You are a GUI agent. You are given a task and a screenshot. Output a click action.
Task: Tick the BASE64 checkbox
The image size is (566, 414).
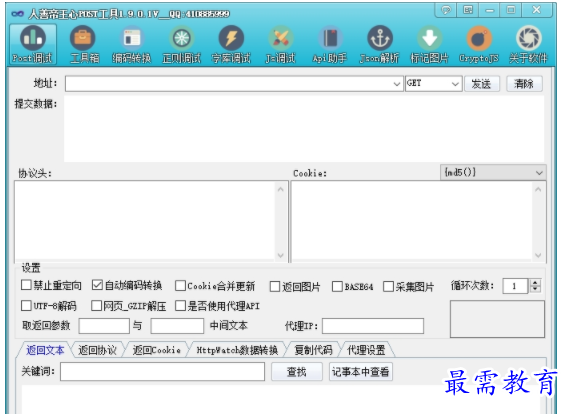coord(337,287)
